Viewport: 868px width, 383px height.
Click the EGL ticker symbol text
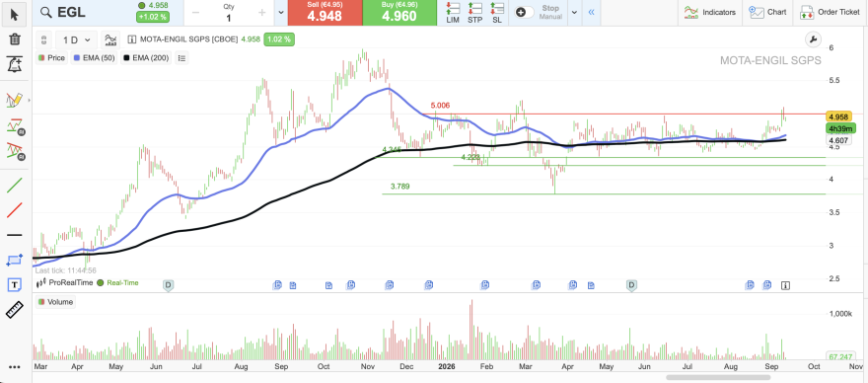(x=71, y=12)
